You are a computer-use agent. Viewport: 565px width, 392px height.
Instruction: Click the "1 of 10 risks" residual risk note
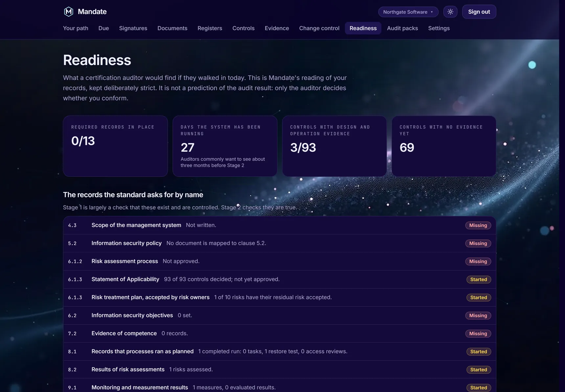[273, 297]
